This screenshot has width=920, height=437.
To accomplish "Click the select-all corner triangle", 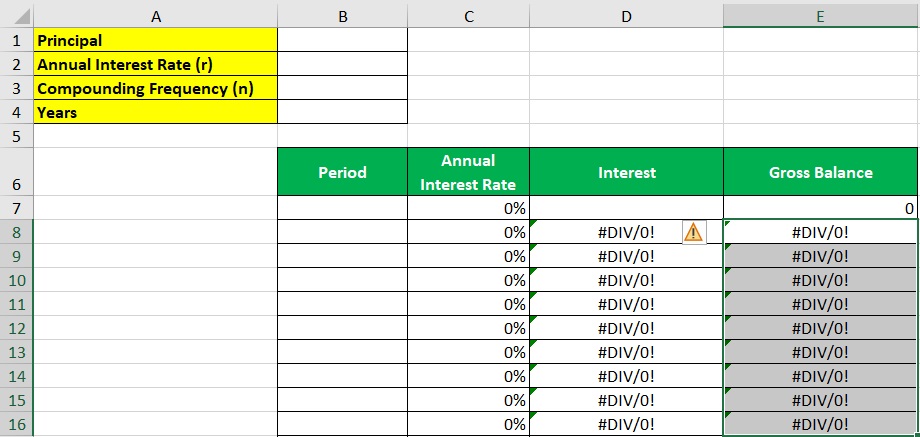I will pos(22,16).
